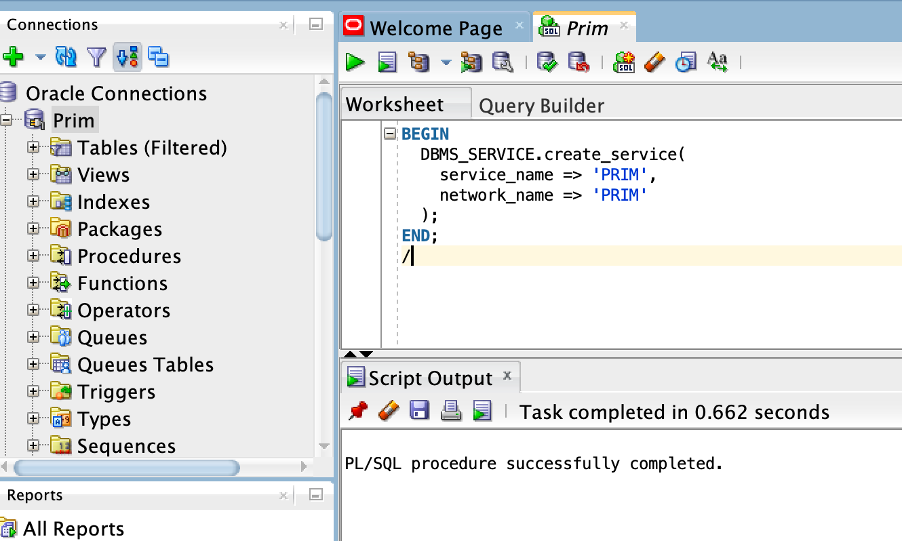Refresh the Connections tree

click(x=66, y=56)
